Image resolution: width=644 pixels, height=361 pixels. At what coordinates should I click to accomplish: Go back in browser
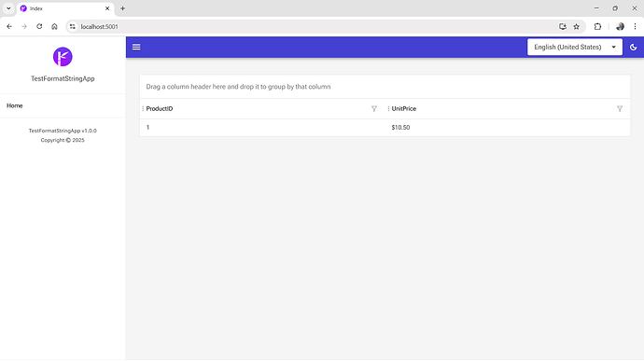pos(9,26)
